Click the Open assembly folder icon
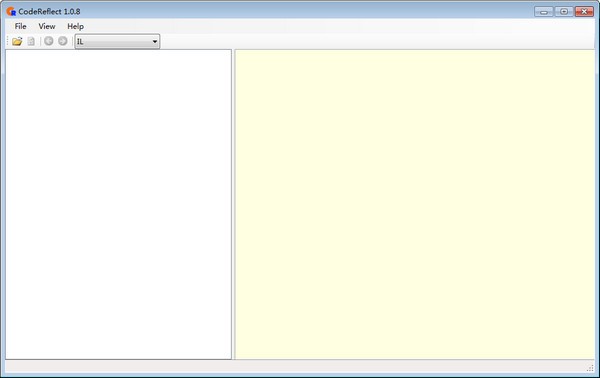The width and height of the screenshot is (600, 378). coord(17,41)
